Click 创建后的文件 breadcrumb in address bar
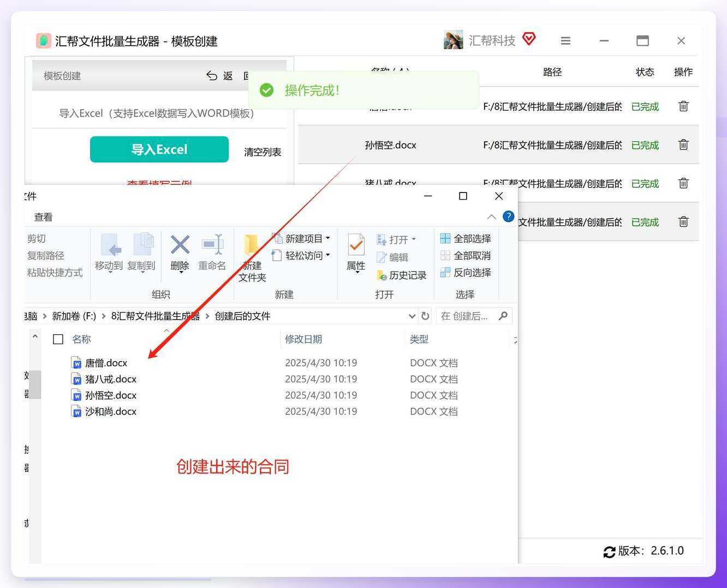Screen dimensions: 727x588 tap(243, 316)
